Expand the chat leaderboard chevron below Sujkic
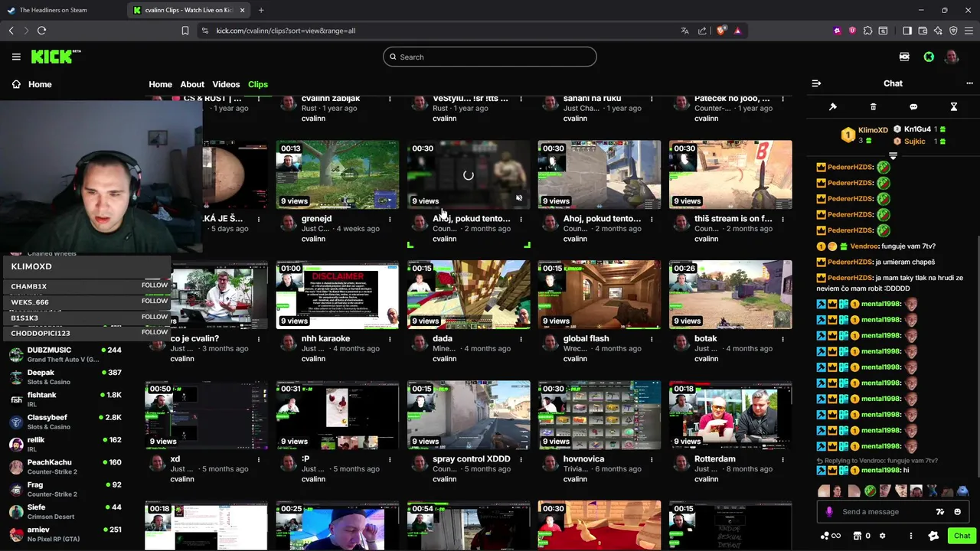Image resolution: width=980 pixels, height=551 pixels. 893,155
